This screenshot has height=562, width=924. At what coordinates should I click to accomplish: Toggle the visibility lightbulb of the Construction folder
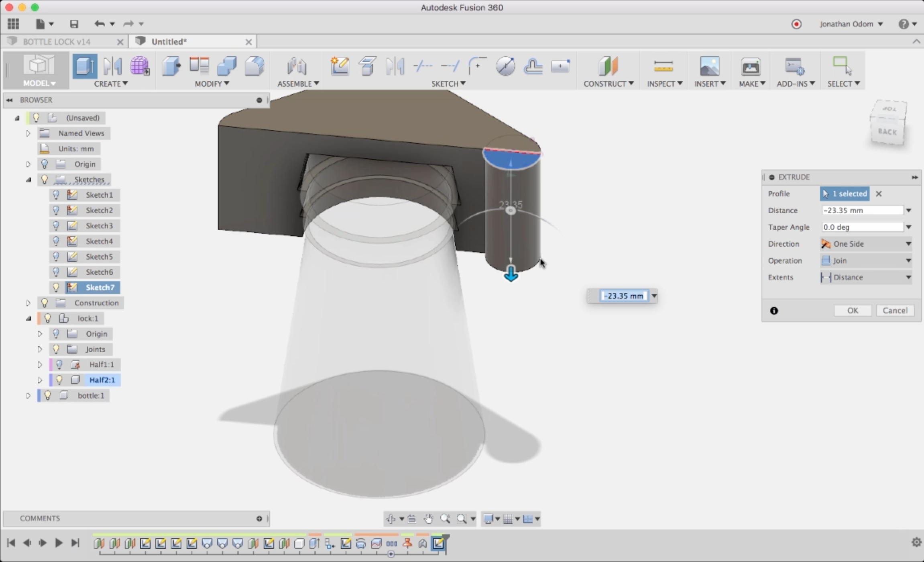[45, 303]
